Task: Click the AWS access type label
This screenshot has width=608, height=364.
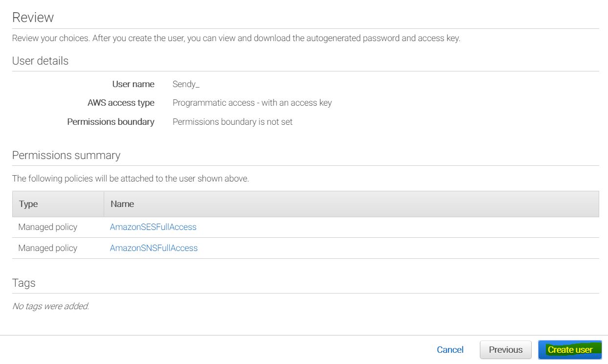Action: (121, 103)
